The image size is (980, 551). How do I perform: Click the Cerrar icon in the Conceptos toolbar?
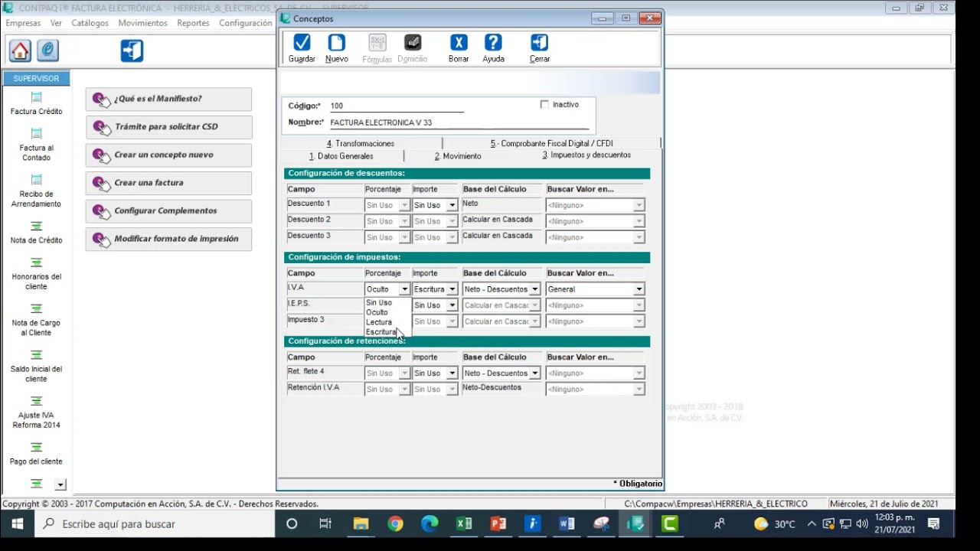coord(539,43)
